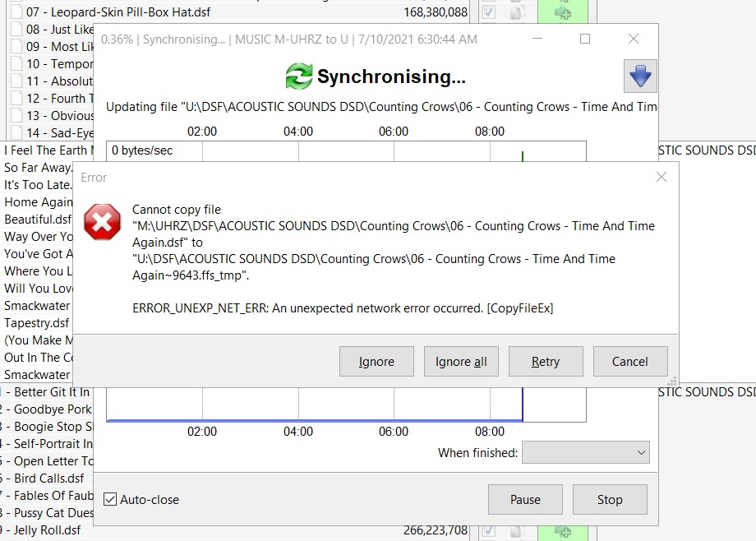This screenshot has width=756, height=541.
Task: Select the 'Out In The C' file row
Action: (37, 358)
